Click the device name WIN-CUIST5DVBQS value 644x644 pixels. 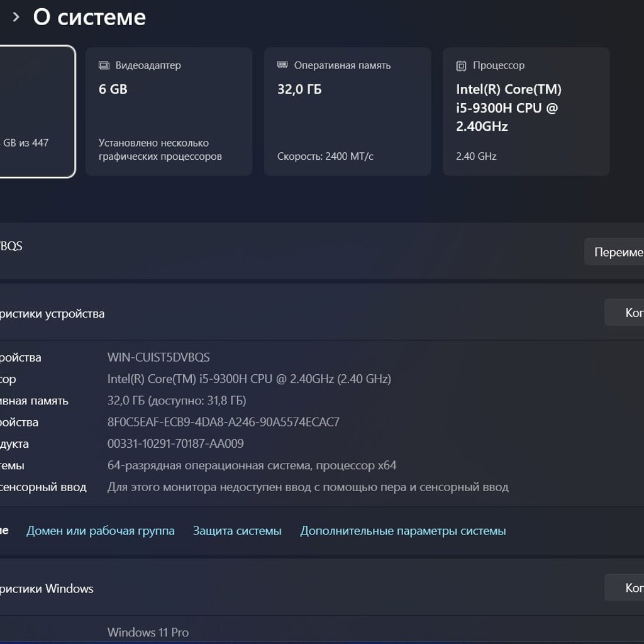[x=158, y=357]
